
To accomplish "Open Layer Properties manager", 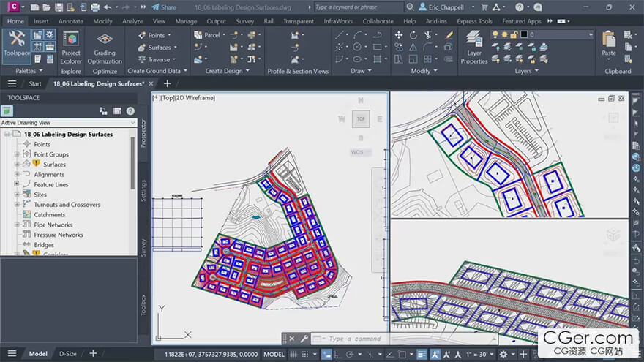I will click(474, 45).
